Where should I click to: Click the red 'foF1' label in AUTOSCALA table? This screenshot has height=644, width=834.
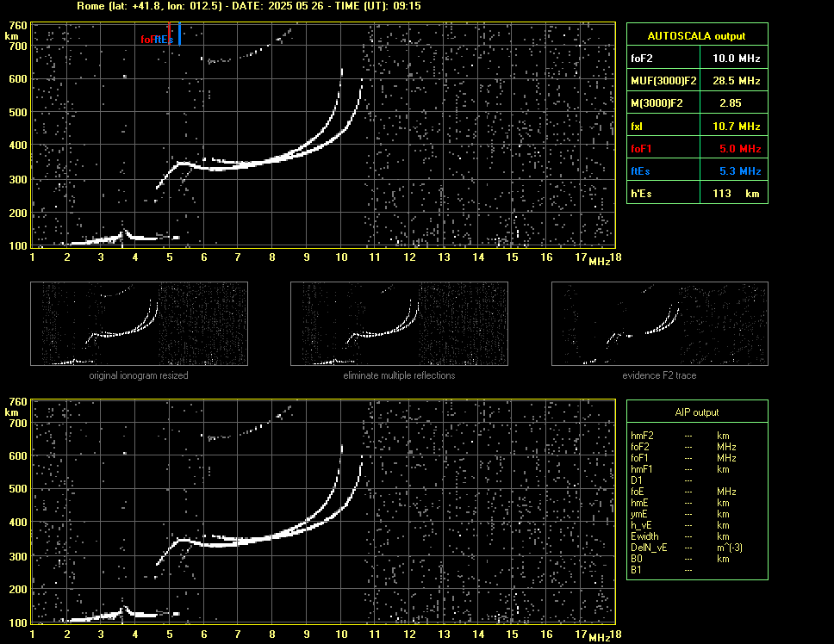pos(641,149)
